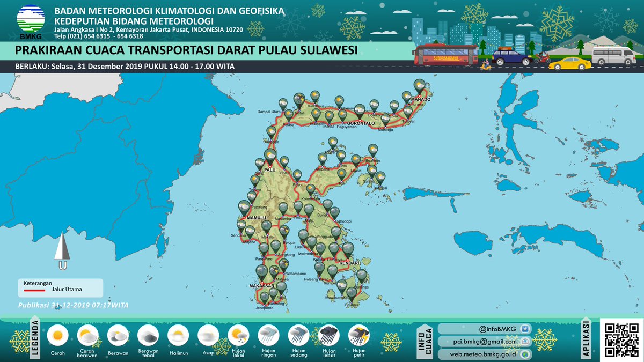644x362 pixels.
Task: Click the Bahodopi weather marker
Action: coord(335,213)
